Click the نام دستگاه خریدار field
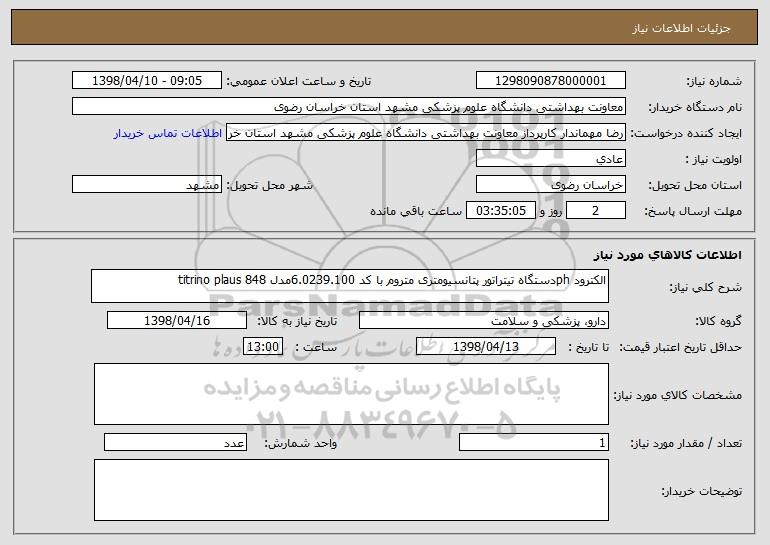The height and width of the screenshot is (545, 770). [349, 107]
